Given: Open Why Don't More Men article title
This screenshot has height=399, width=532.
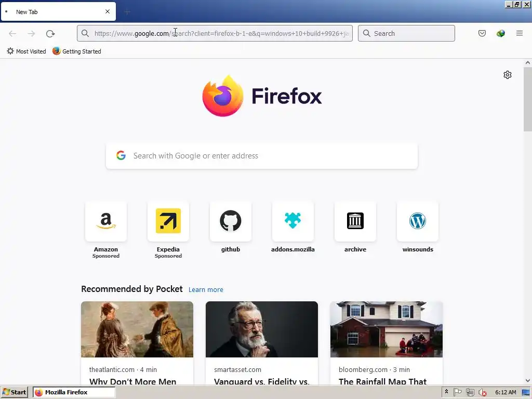Looking at the screenshot, I should (132, 381).
